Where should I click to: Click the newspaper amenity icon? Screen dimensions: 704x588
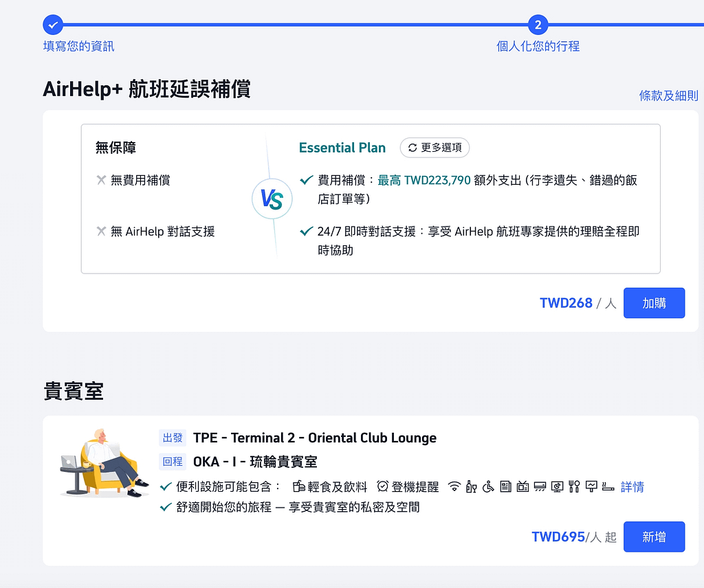pos(505,486)
